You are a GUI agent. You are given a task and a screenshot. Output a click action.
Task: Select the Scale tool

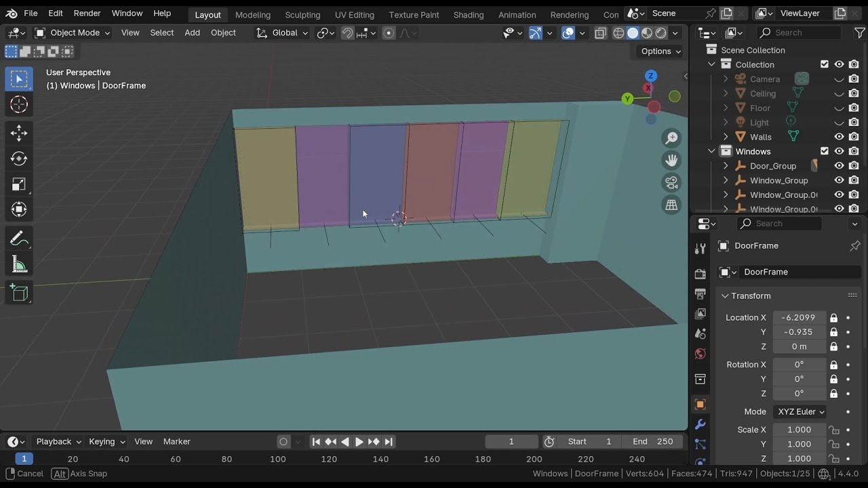pos(19,184)
